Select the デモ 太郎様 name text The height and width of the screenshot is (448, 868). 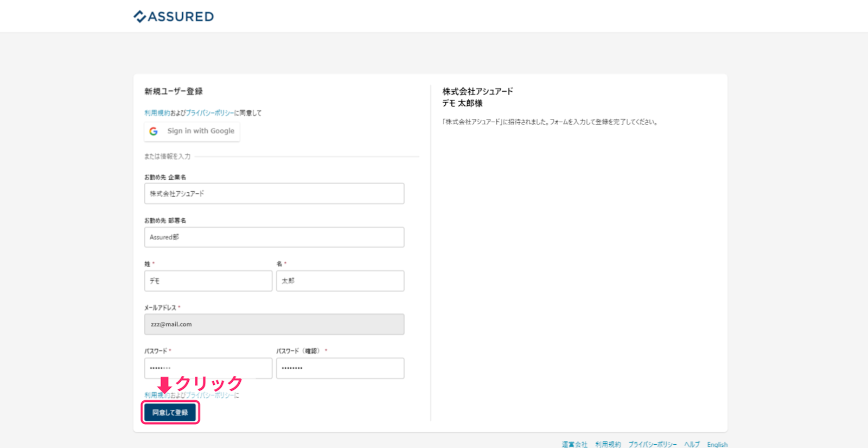pyautogui.click(x=462, y=103)
